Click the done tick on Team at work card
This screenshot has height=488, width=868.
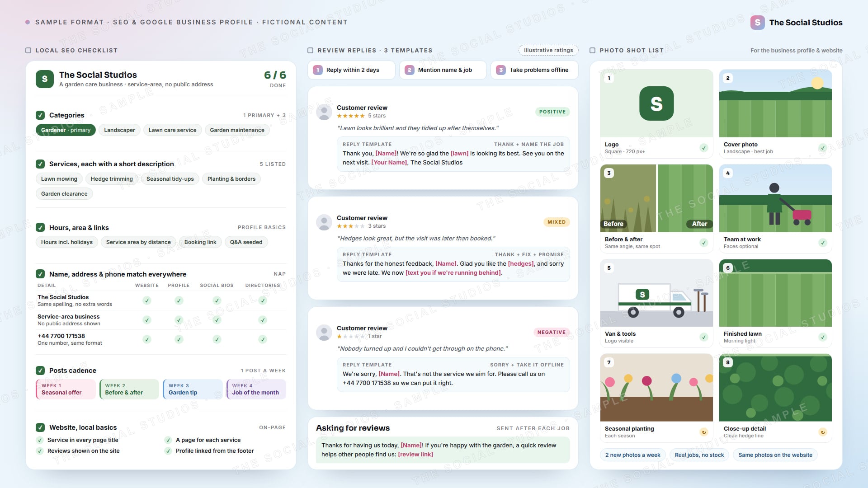pos(823,243)
